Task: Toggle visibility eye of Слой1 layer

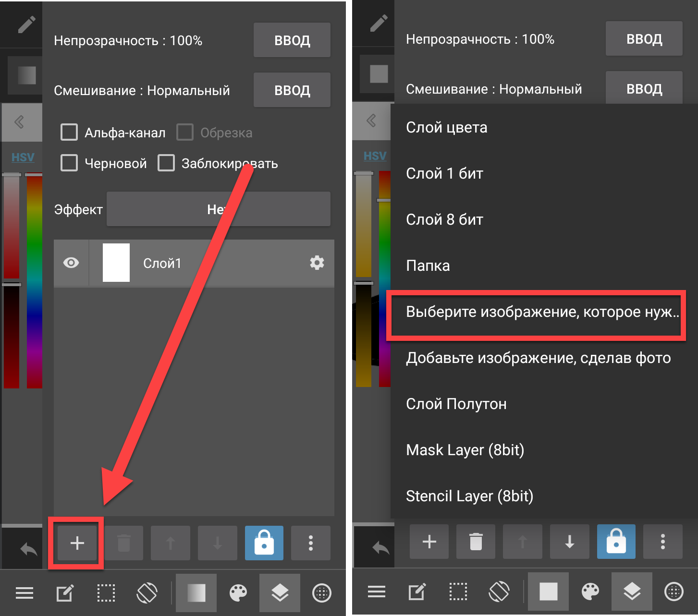Action: pyautogui.click(x=71, y=263)
